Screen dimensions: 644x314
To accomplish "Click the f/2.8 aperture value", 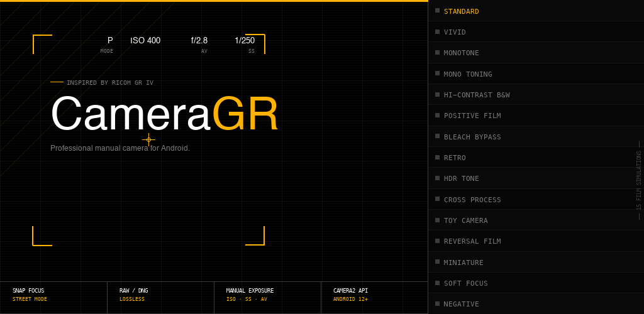I will point(199,41).
